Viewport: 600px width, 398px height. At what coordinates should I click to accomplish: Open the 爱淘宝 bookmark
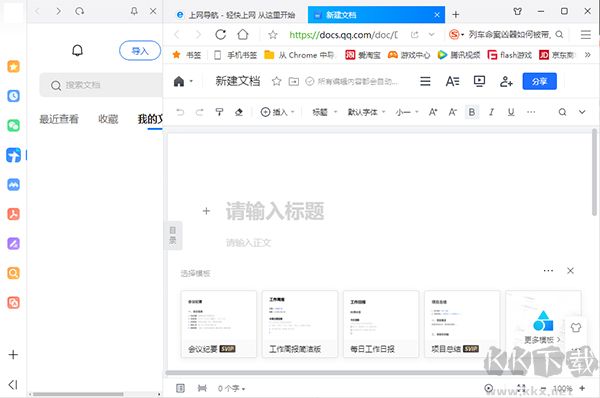pos(363,55)
